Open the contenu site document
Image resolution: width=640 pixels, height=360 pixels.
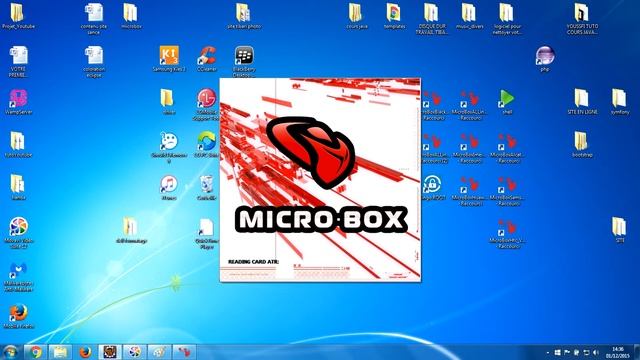[94, 18]
